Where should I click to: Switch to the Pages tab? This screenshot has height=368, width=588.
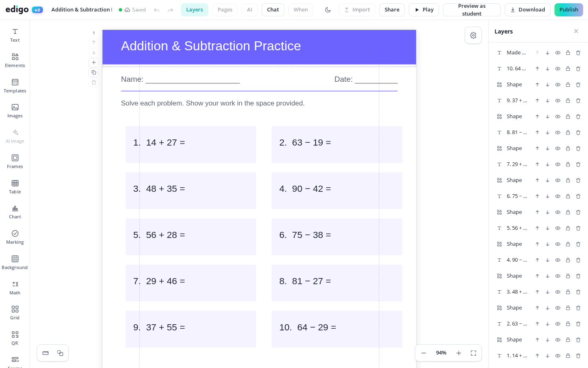[225, 10]
